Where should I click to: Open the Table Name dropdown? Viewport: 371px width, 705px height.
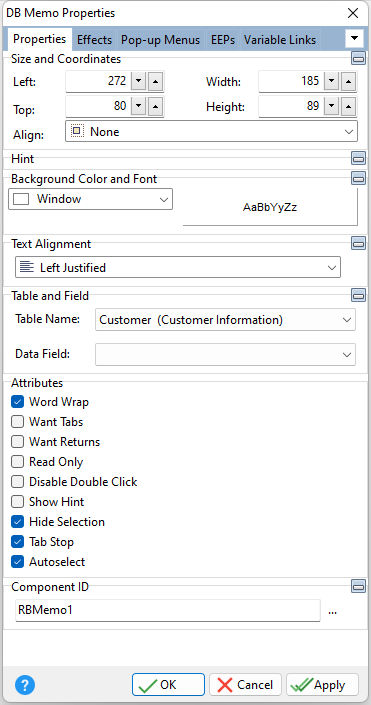tap(225, 320)
